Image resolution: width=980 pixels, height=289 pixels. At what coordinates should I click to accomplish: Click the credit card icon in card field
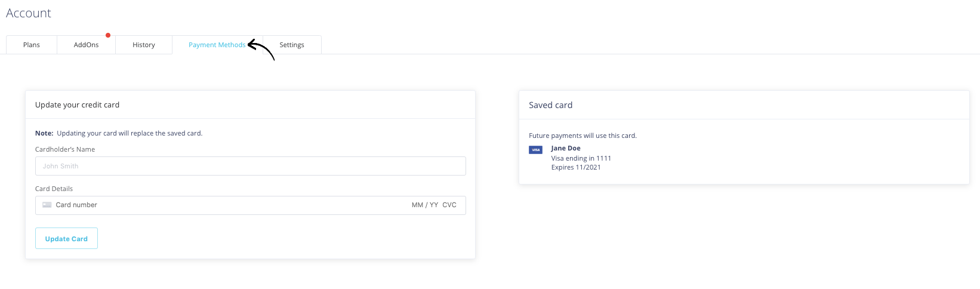click(47, 205)
